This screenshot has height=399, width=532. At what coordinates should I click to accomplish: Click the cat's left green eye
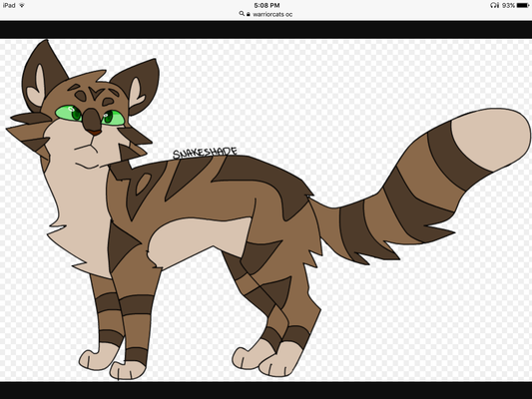pos(69,113)
